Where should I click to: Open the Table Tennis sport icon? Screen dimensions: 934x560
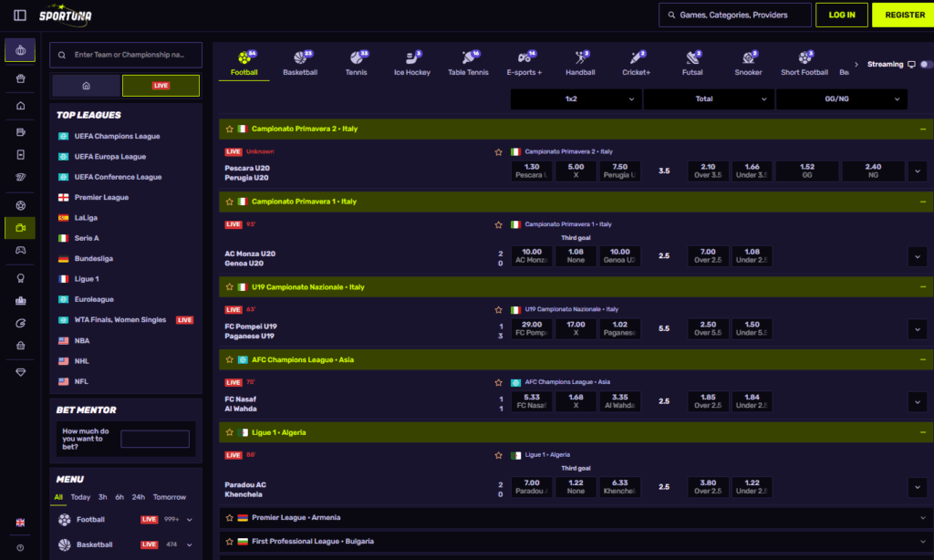point(469,63)
